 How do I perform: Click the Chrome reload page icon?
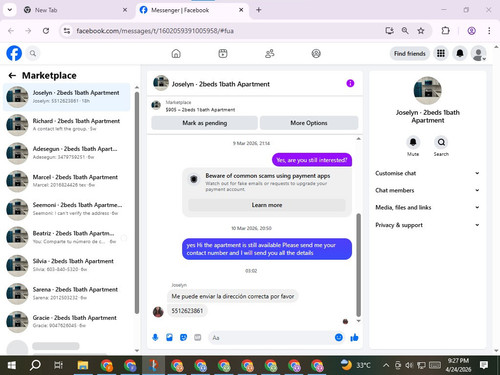coord(46,31)
